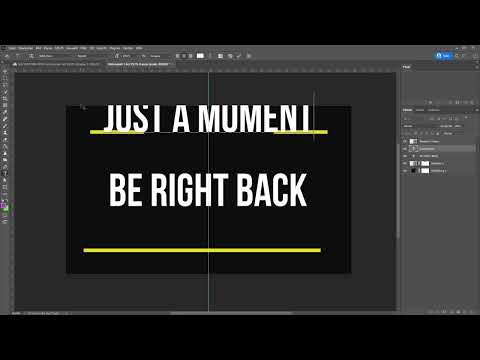Open Type tool preset picker
The width and height of the screenshot is (480, 360).
point(17,56)
